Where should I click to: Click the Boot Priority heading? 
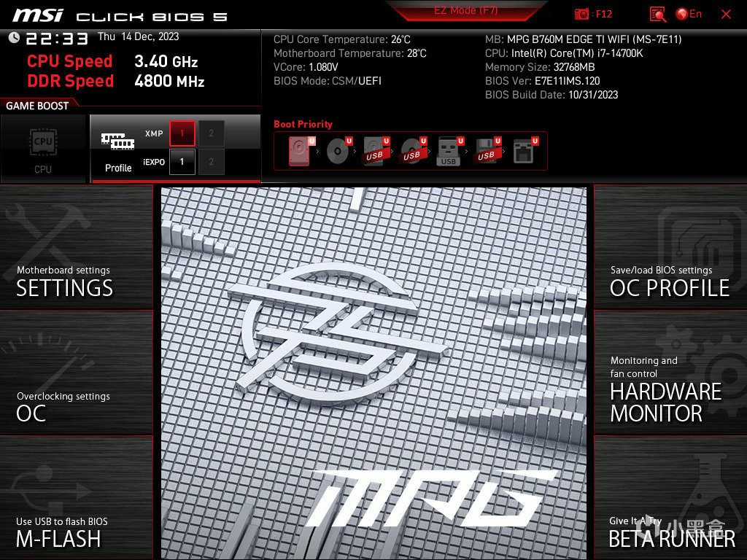[x=303, y=124]
